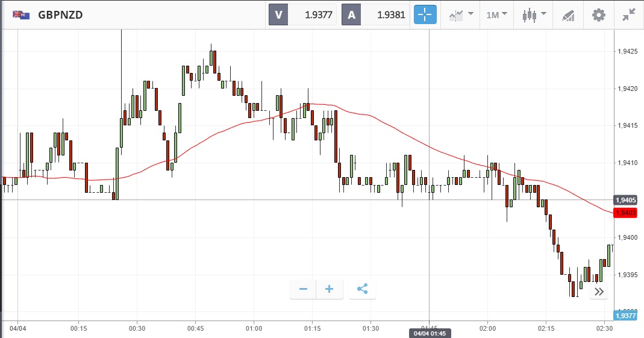Share the chart via share icon
This screenshot has width=644, height=338.
point(362,289)
